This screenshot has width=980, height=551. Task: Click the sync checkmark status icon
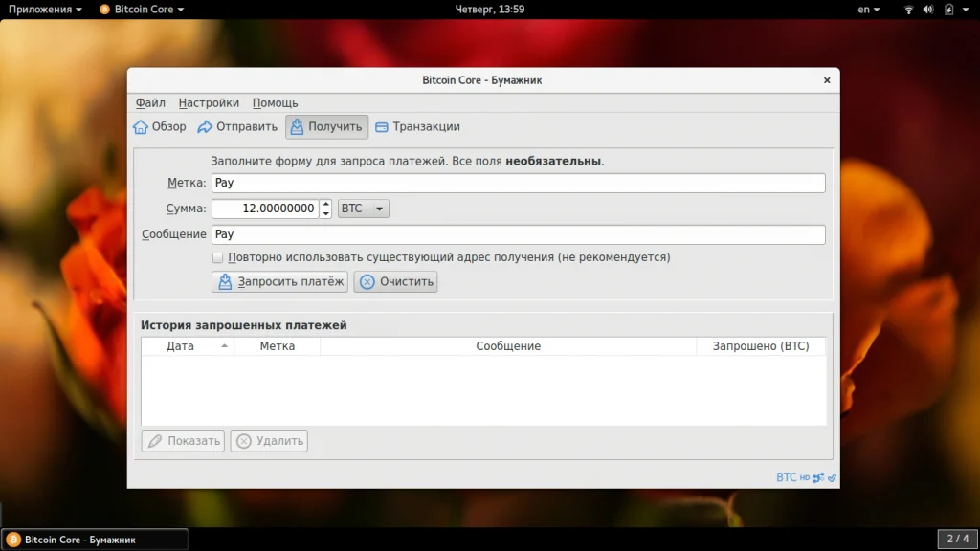[832, 478]
